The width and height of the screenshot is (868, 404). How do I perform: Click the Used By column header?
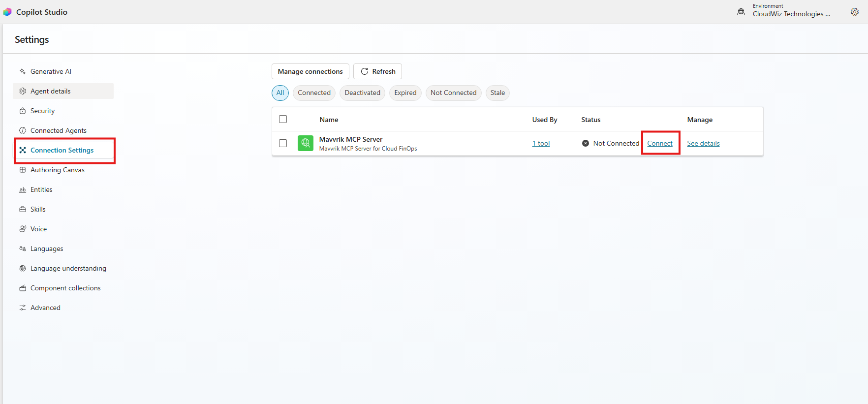(x=545, y=120)
